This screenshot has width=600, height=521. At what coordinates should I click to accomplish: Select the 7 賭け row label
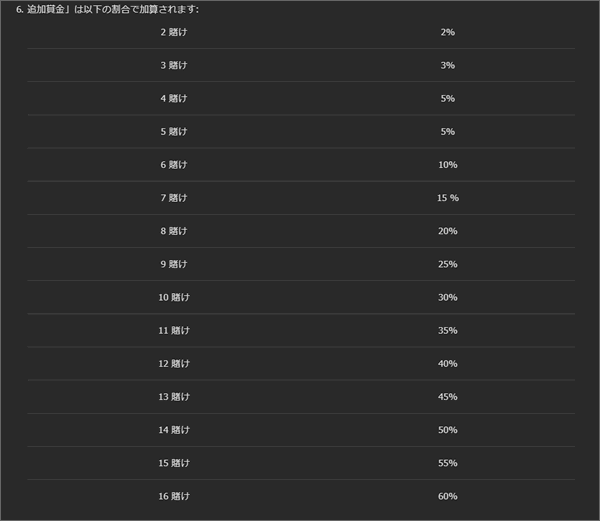point(174,198)
